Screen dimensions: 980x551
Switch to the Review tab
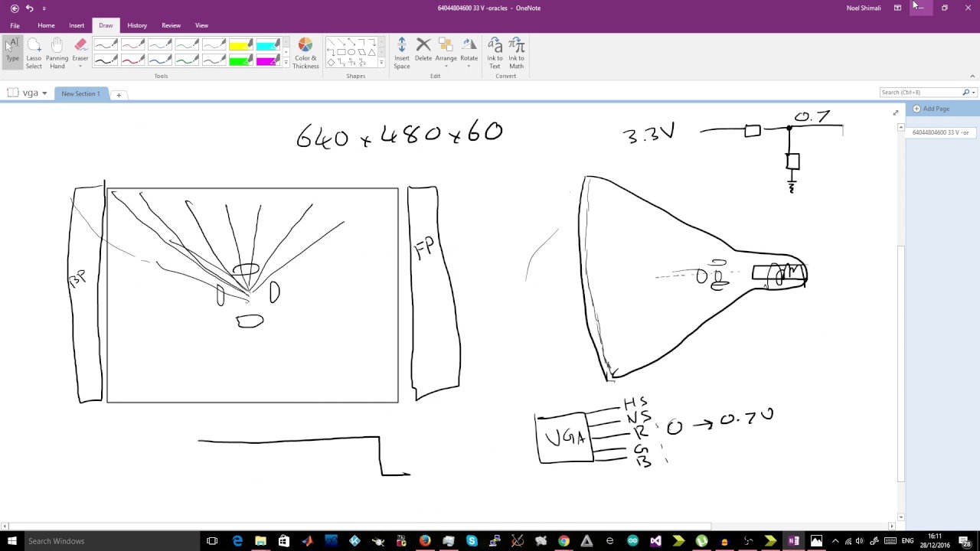(x=171, y=25)
